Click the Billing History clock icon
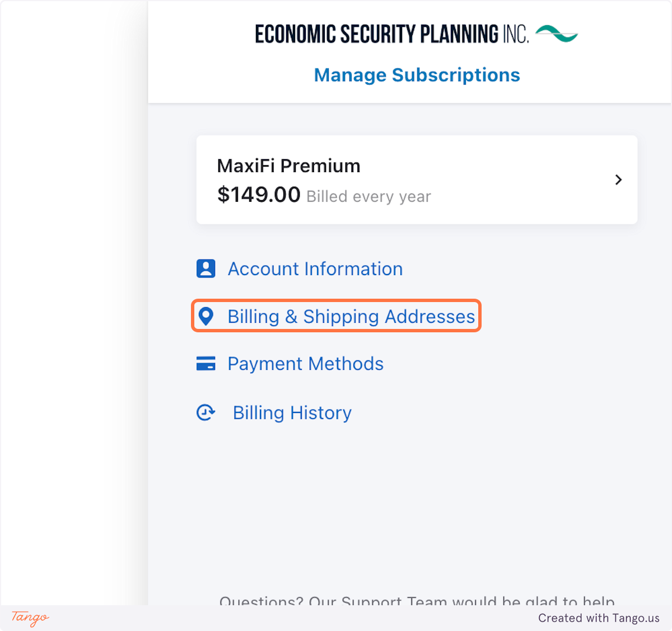The height and width of the screenshot is (631, 672). (206, 413)
